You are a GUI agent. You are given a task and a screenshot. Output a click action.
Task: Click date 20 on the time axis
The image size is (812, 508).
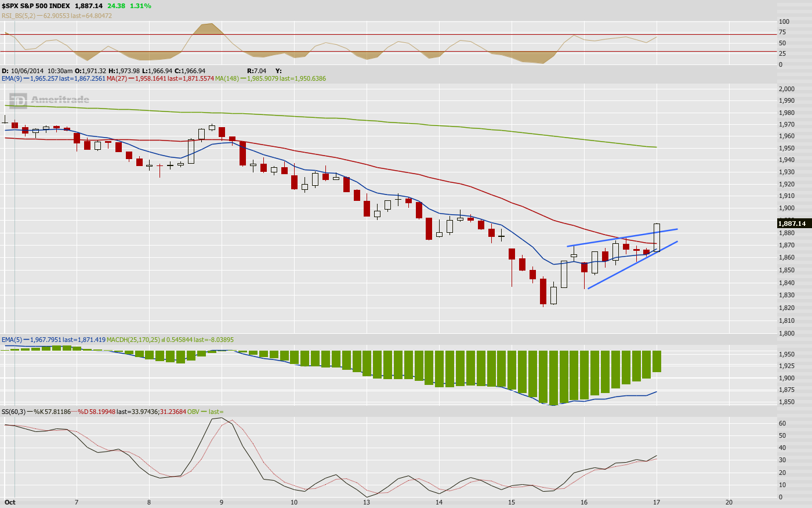(x=729, y=502)
